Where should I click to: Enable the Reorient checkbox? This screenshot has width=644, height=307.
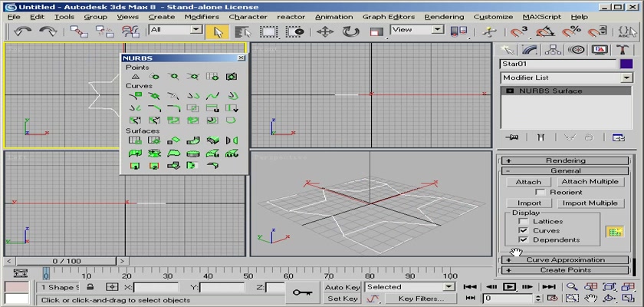point(540,193)
